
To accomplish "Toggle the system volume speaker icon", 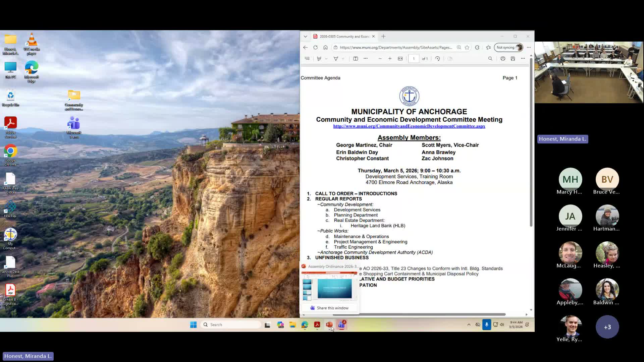I will (502, 324).
